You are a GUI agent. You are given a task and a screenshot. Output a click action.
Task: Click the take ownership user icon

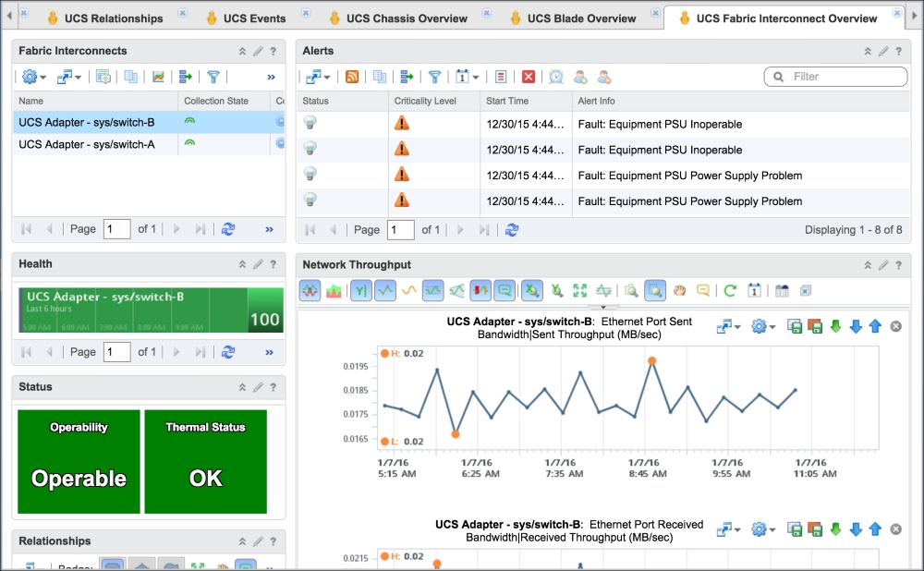point(580,77)
